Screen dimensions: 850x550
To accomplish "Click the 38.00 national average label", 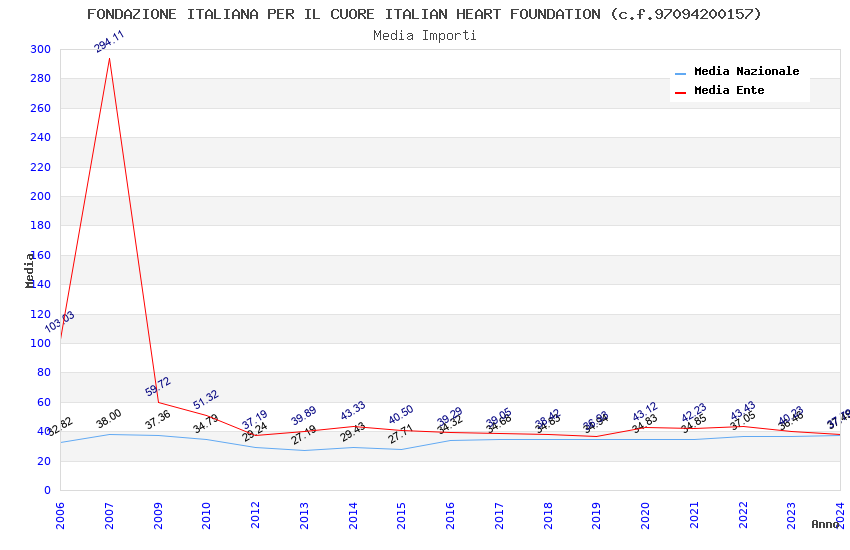I will (109, 419).
